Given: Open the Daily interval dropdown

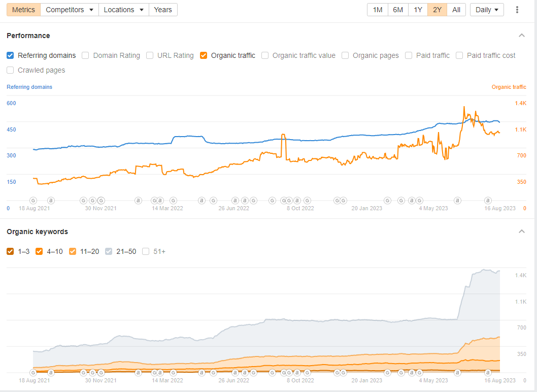Looking at the screenshot, I should click(487, 10).
